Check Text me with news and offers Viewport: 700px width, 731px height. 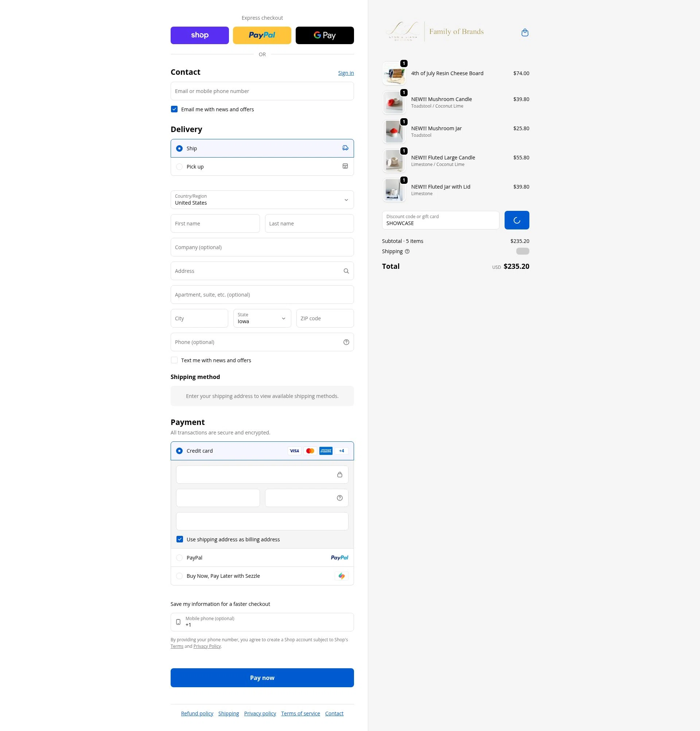click(174, 360)
